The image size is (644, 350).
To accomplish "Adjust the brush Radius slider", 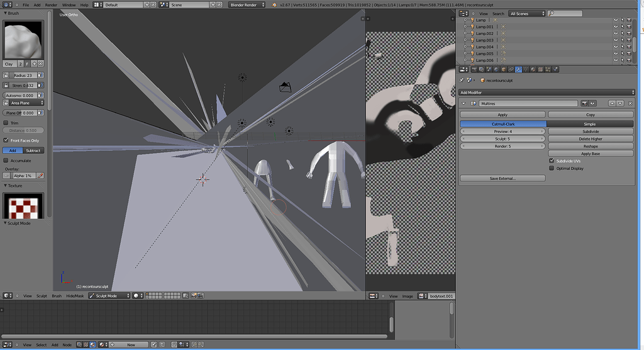I will (x=23, y=76).
